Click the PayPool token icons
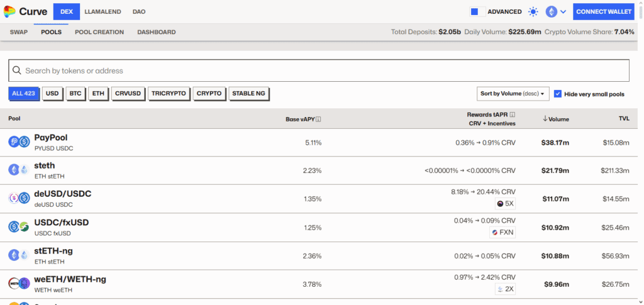Viewport: 644px width, 305px height. [19, 143]
